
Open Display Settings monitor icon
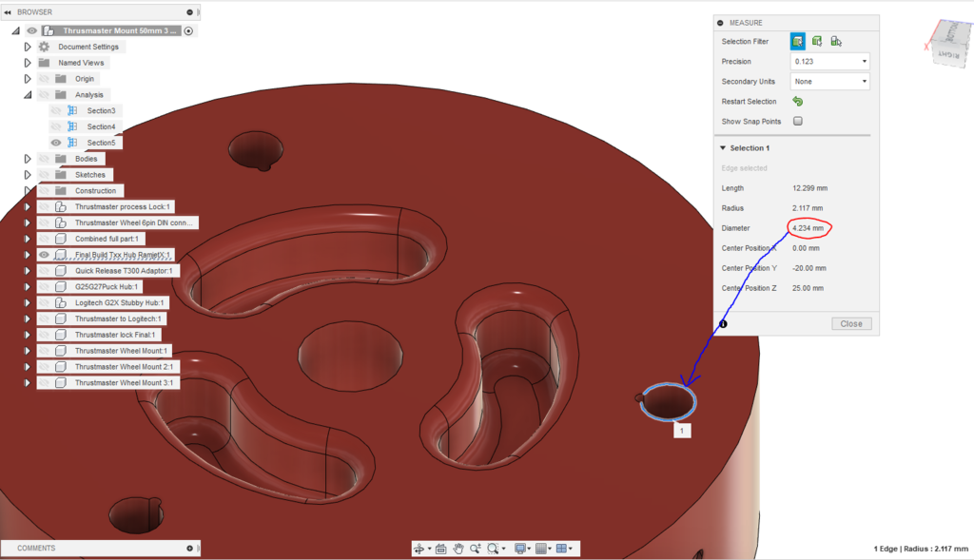click(x=520, y=549)
